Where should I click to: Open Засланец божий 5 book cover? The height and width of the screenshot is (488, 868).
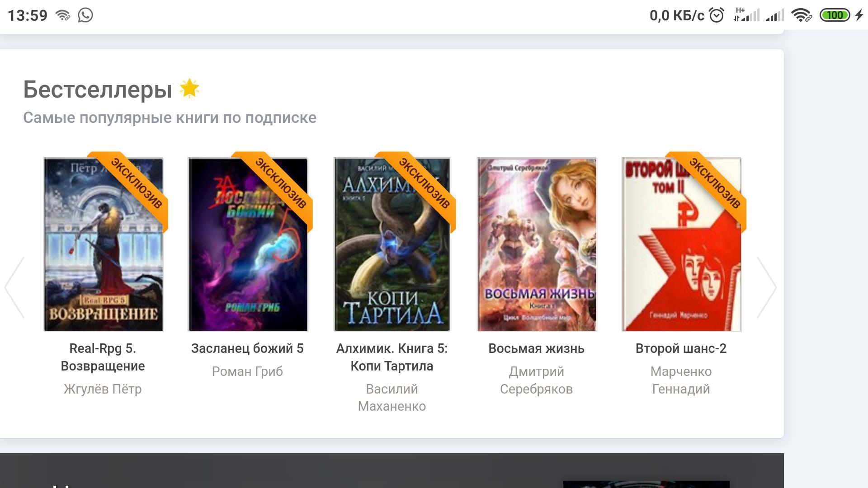248,253
